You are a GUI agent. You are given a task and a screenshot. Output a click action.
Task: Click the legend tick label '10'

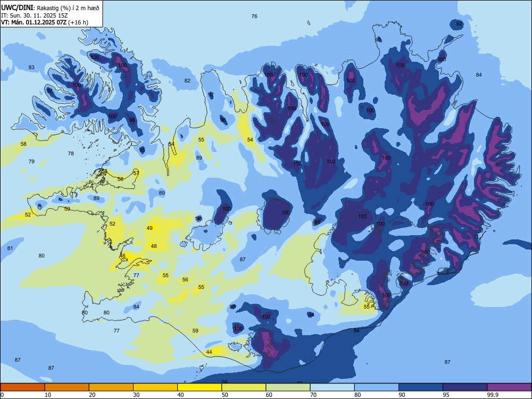tap(48, 395)
